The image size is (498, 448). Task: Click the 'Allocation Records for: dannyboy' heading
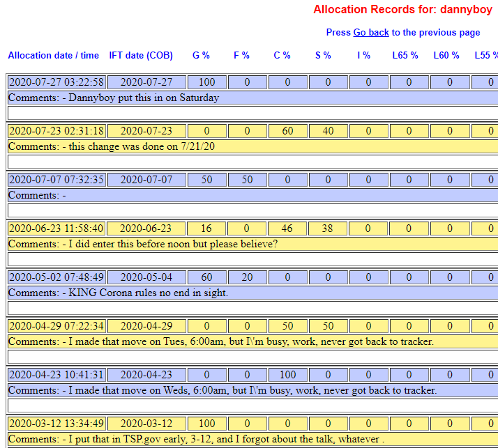tap(405, 10)
